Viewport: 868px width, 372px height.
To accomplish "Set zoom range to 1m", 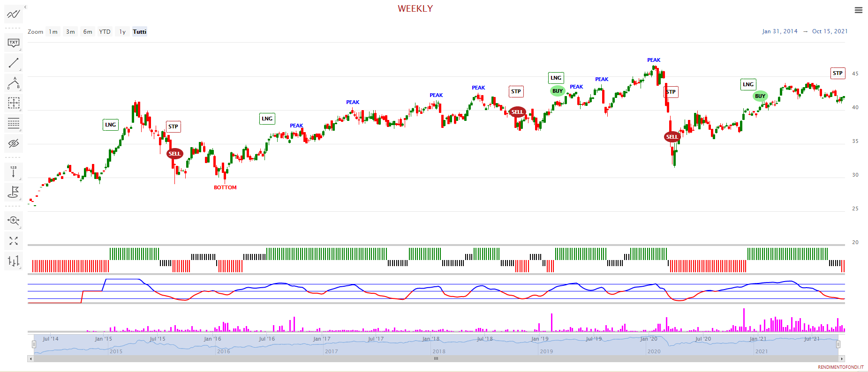I will coord(53,32).
